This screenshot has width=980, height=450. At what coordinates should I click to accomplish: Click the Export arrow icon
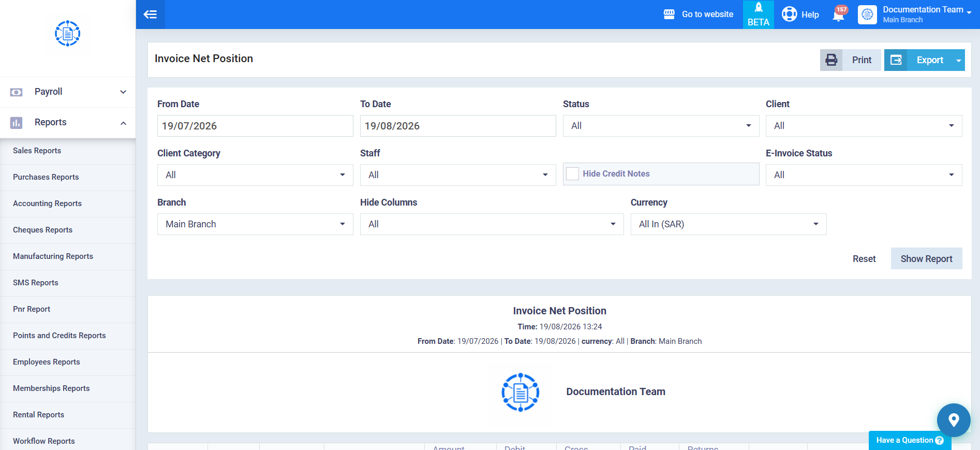tap(896, 60)
